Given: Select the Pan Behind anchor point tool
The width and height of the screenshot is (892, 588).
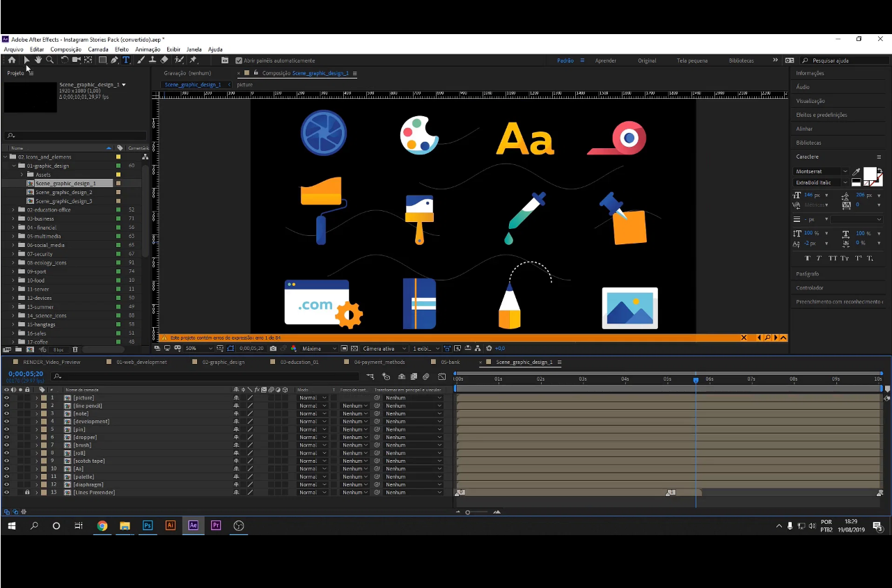Looking at the screenshot, I should pyautogui.click(x=88, y=60).
